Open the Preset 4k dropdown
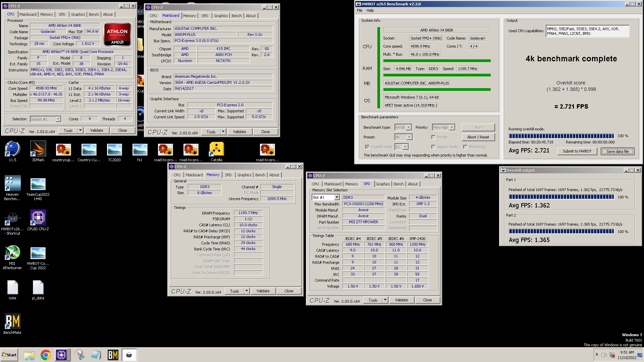This screenshot has width=644, height=362. (404, 137)
